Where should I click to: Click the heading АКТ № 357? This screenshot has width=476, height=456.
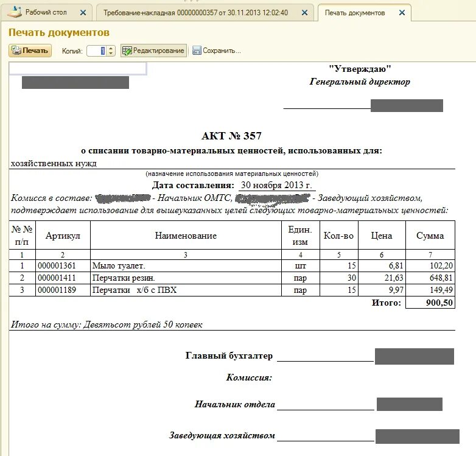(x=231, y=136)
